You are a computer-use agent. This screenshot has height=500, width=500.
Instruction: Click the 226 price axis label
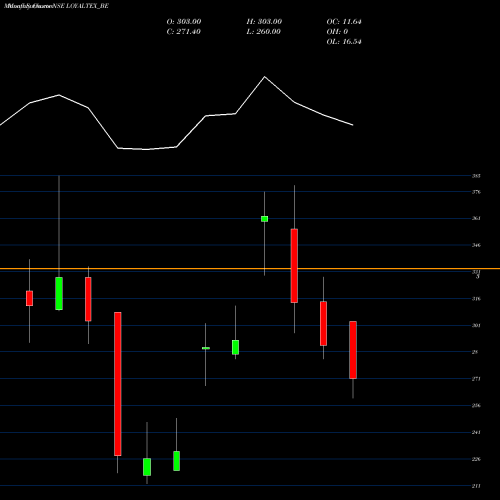pyautogui.click(x=476, y=459)
